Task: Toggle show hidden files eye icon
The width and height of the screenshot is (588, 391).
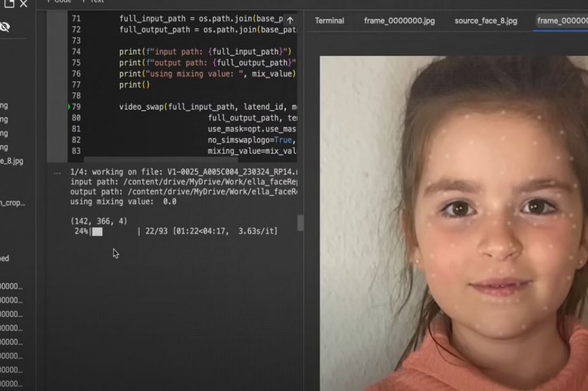Action: pos(5,26)
